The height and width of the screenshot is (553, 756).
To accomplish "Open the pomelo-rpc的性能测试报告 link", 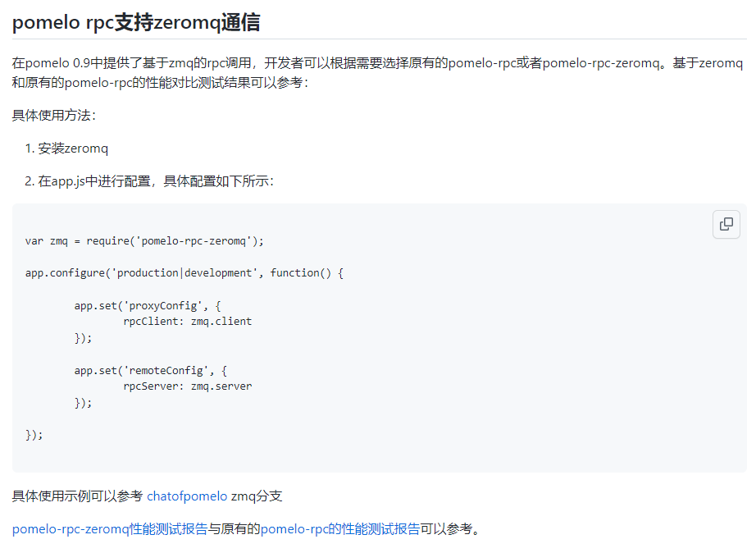I will (x=340, y=529).
